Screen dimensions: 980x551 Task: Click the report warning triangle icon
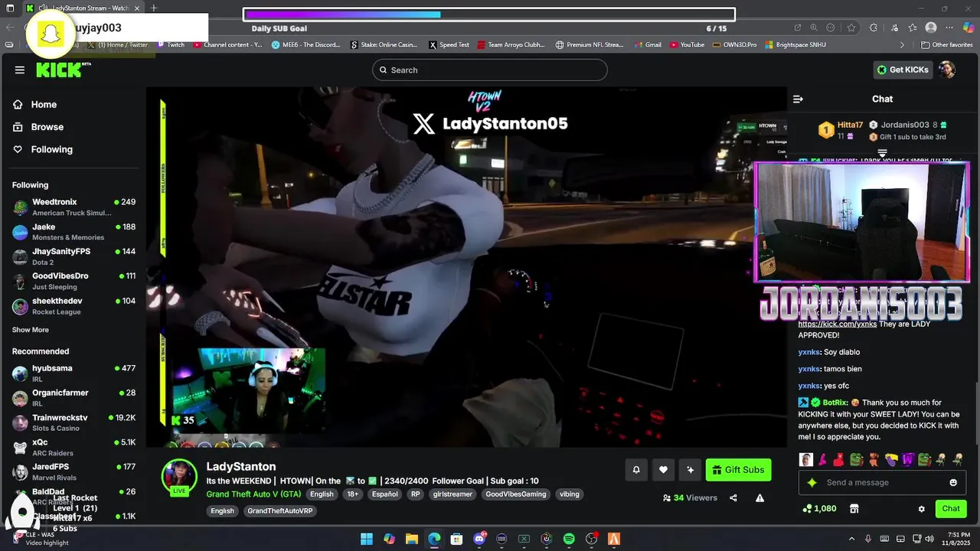pyautogui.click(x=759, y=498)
